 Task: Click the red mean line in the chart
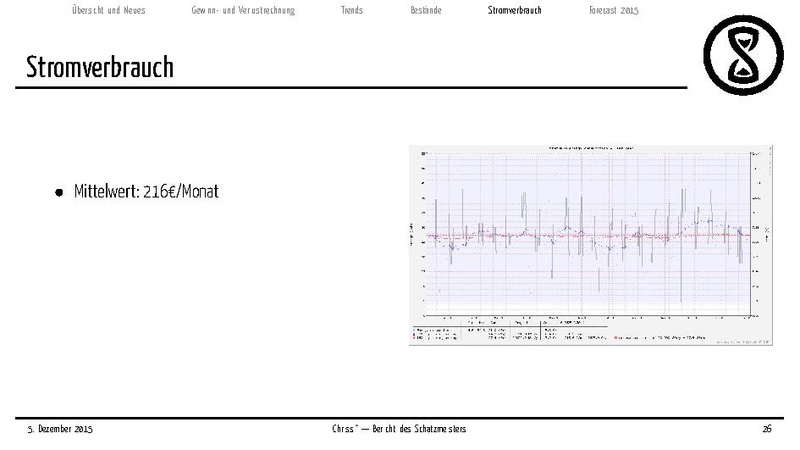point(590,236)
